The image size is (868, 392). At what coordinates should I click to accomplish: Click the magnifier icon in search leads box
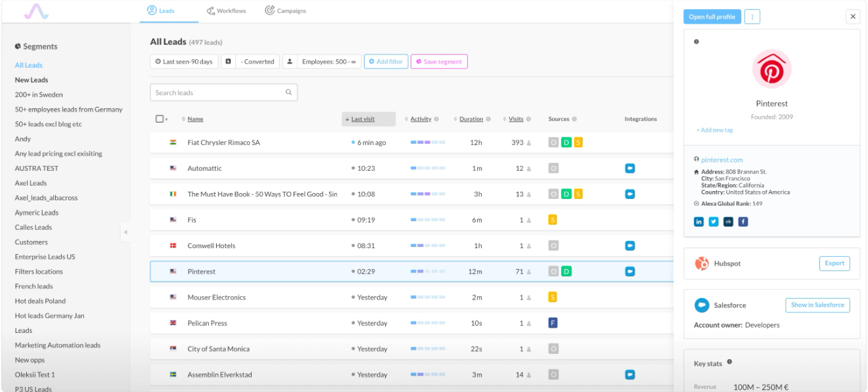click(288, 93)
